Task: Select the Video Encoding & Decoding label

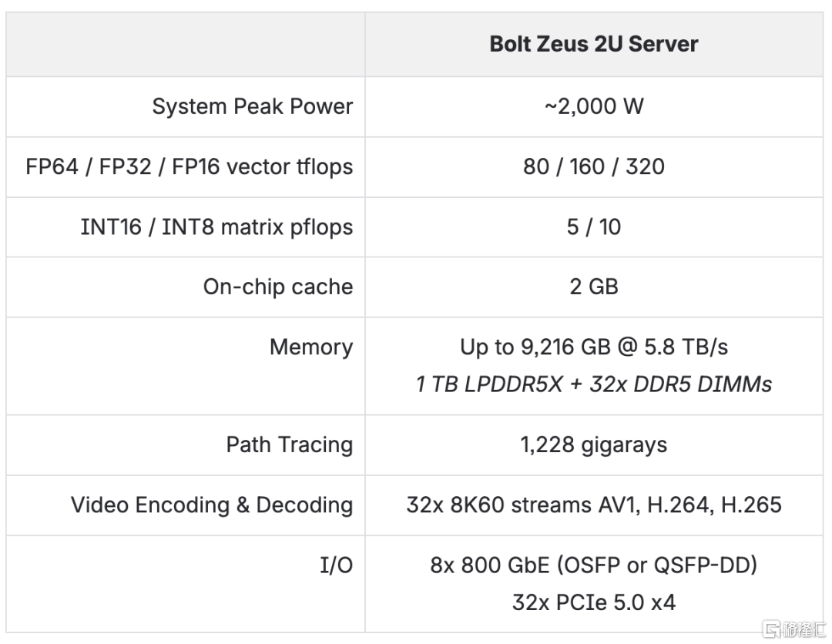Action: pyautogui.click(x=212, y=505)
